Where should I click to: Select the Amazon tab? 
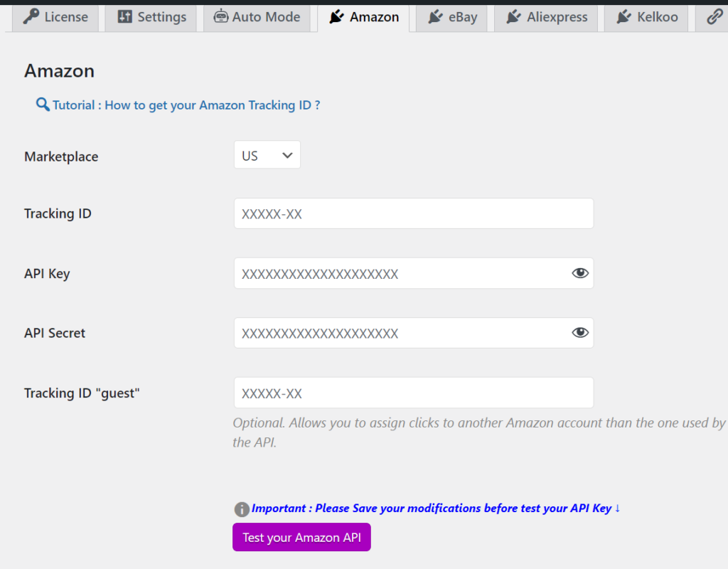tap(363, 18)
